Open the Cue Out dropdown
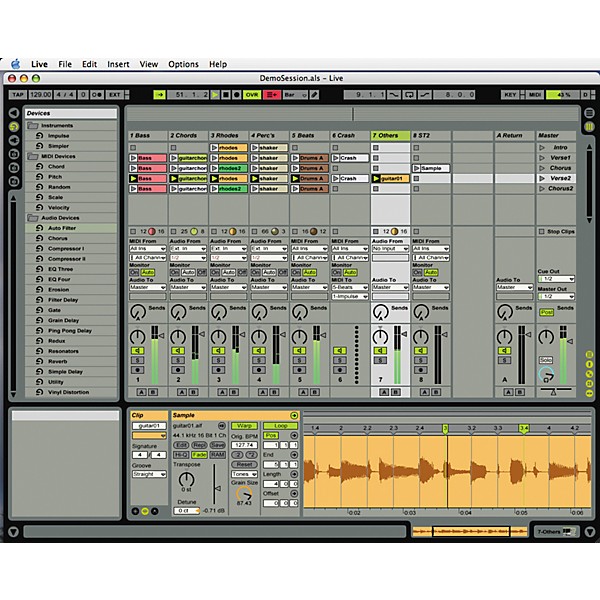The image size is (600, 600). (556, 279)
